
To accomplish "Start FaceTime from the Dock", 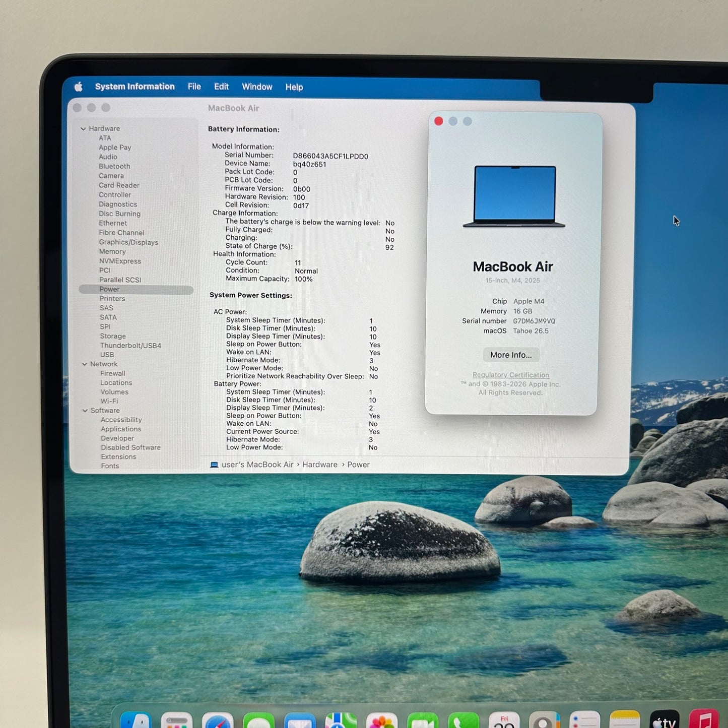I will coord(423,721).
